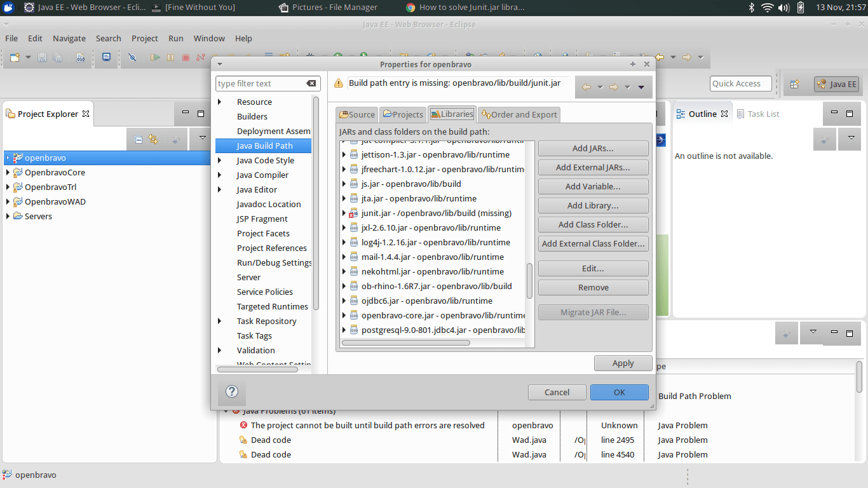This screenshot has height=488, width=868.
Task: Click the Skip All Breakpoints icon
Action: (x=132, y=57)
